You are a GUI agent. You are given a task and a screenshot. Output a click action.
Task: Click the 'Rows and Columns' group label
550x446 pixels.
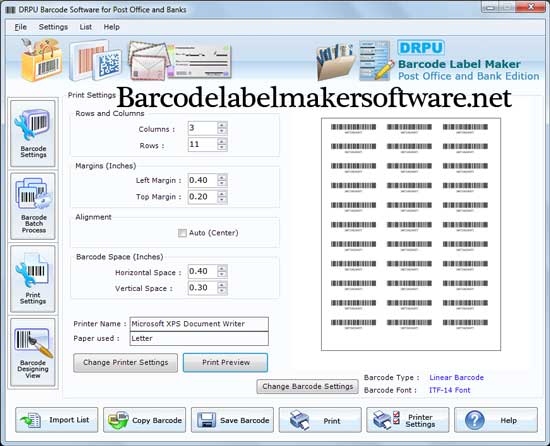[x=110, y=114]
